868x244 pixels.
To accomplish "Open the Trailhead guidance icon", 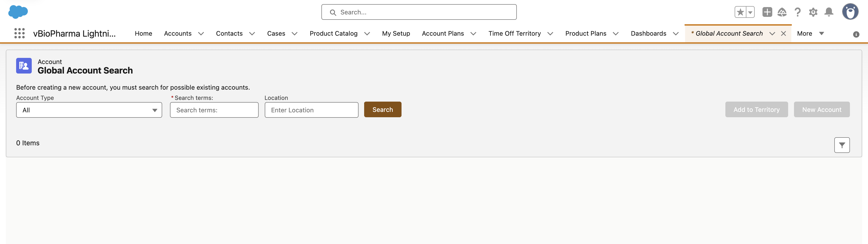I will pyautogui.click(x=782, y=12).
